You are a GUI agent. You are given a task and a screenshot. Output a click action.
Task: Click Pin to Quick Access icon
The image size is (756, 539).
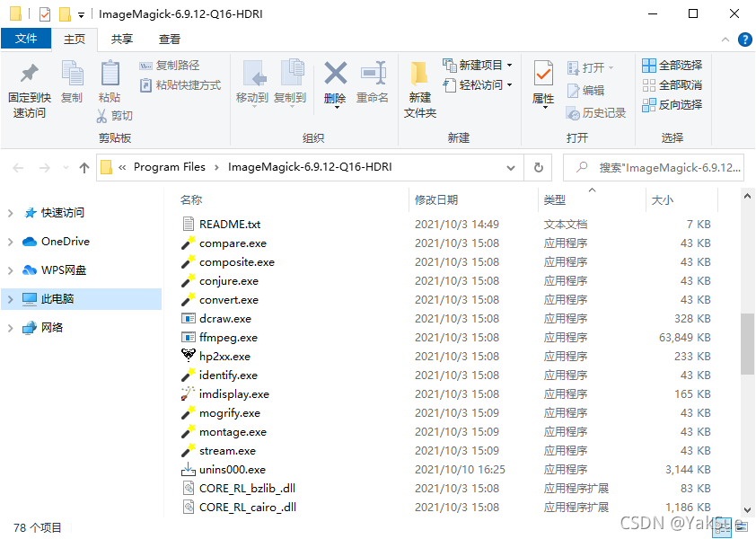click(30, 74)
